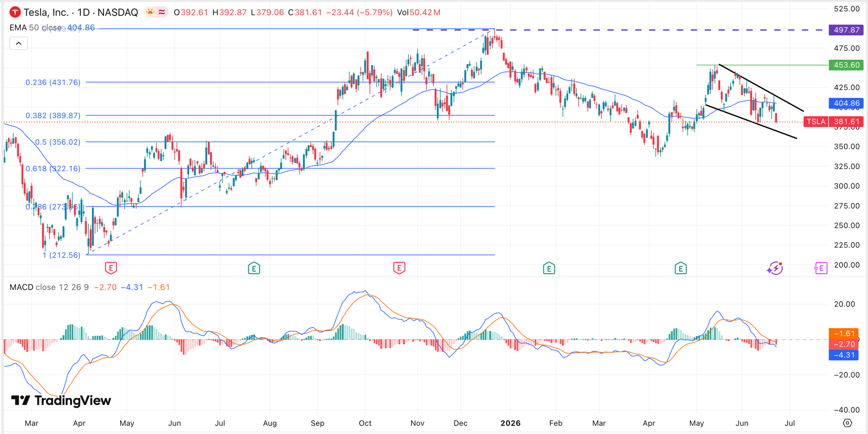Click the MACD legend value −4.31
Screen dimensions: 868x434
click(132, 287)
